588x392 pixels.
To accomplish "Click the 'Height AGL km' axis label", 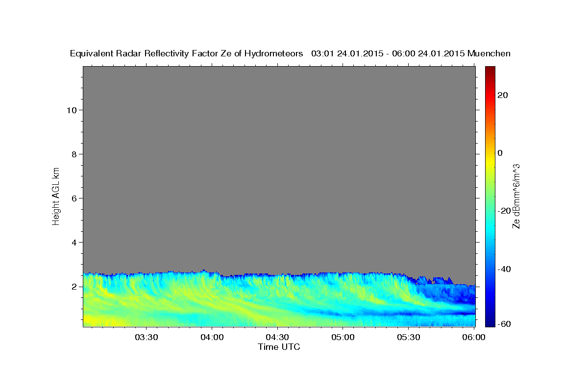I will point(56,196).
